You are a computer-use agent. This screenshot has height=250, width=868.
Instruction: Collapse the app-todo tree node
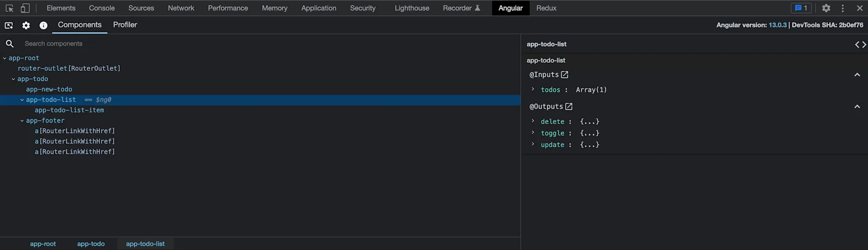click(x=13, y=79)
